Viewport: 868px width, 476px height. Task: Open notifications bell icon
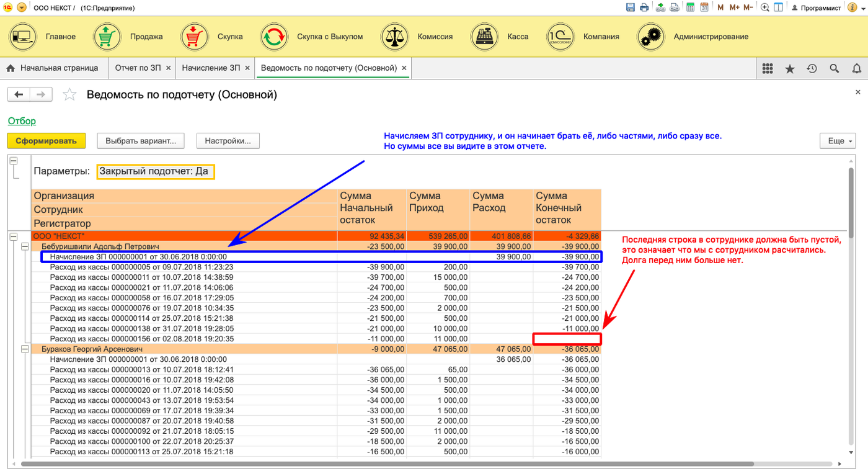click(x=856, y=69)
